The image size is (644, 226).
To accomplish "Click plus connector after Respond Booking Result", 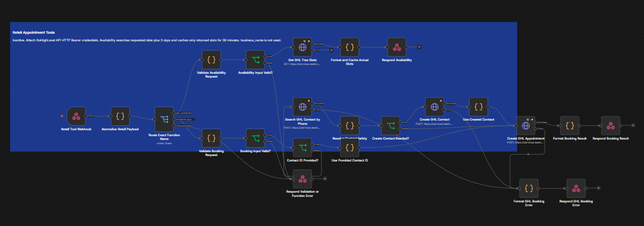I will click(x=633, y=125).
